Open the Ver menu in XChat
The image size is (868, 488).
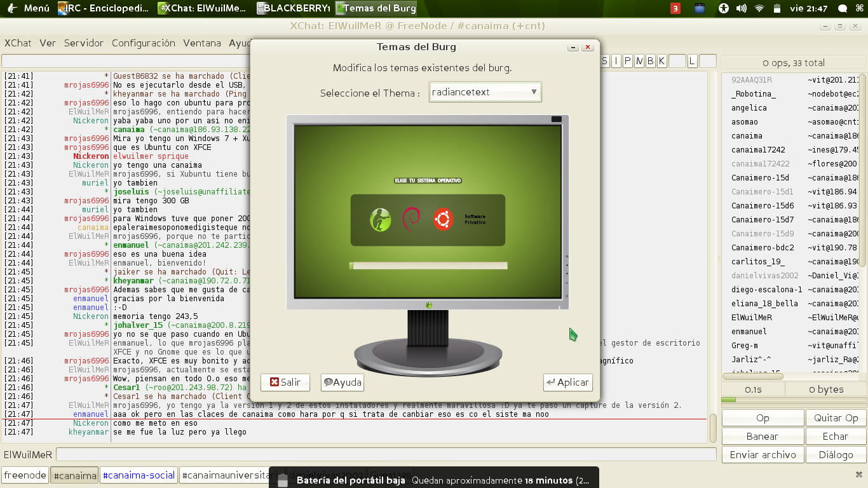[x=48, y=43]
